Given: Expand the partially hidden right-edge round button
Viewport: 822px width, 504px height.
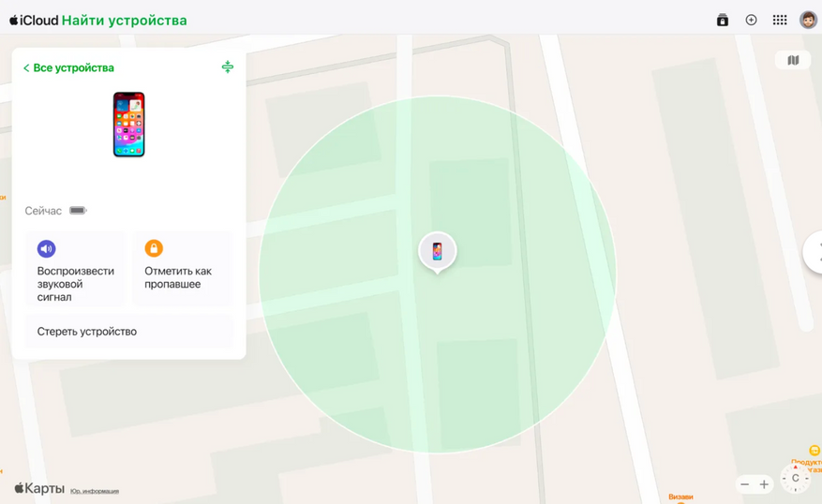Looking at the screenshot, I should click(x=813, y=251).
